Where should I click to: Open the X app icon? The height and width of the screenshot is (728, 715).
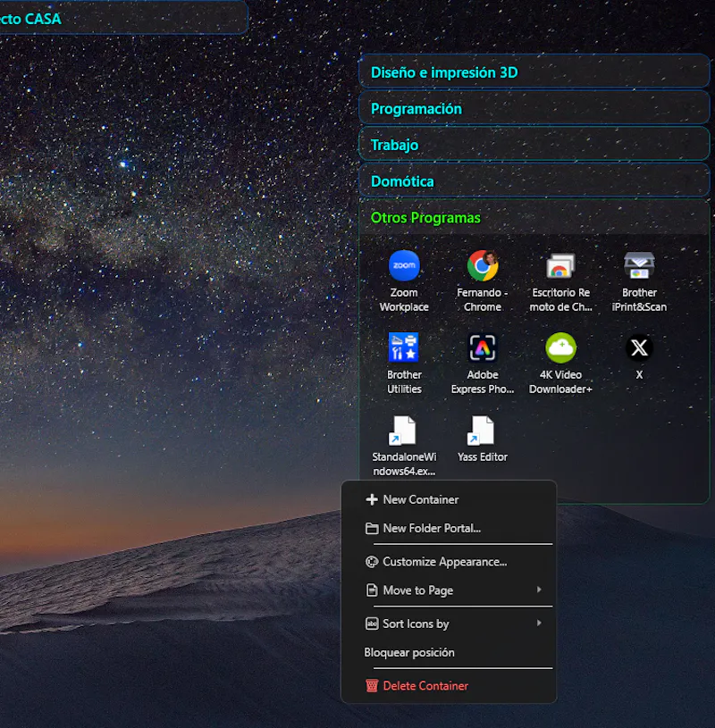(x=639, y=356)
